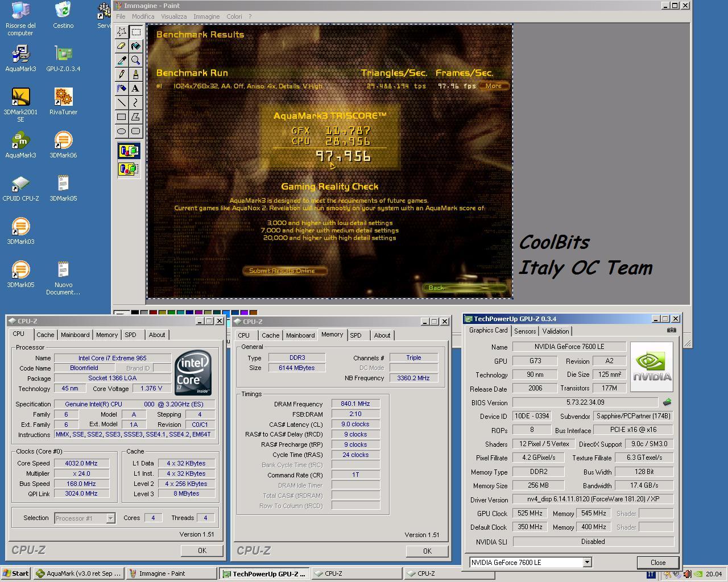This screenshot has height=582, width=728.
Task: Click the IT language indicator in taskbar
Action: pos(650,574)
